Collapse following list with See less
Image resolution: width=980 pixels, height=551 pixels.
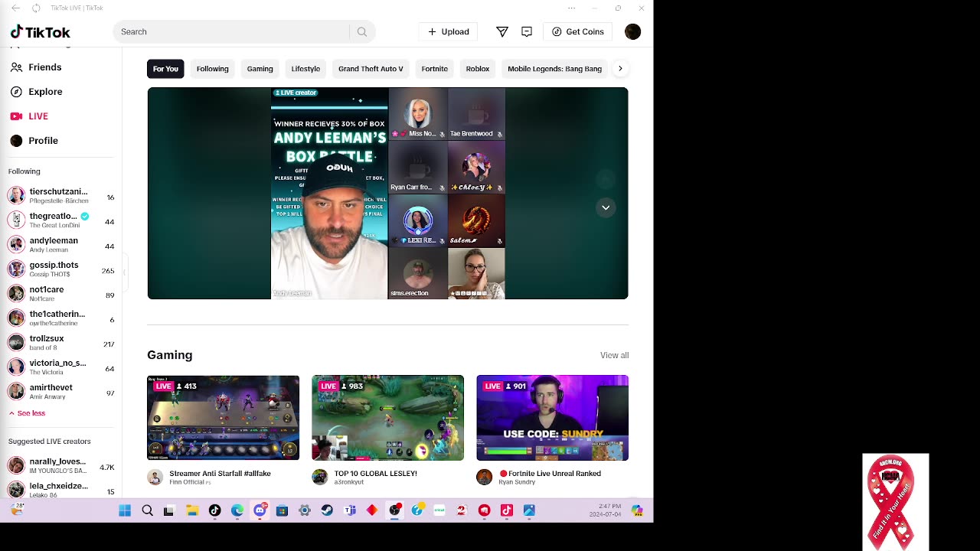pos(27,413)
